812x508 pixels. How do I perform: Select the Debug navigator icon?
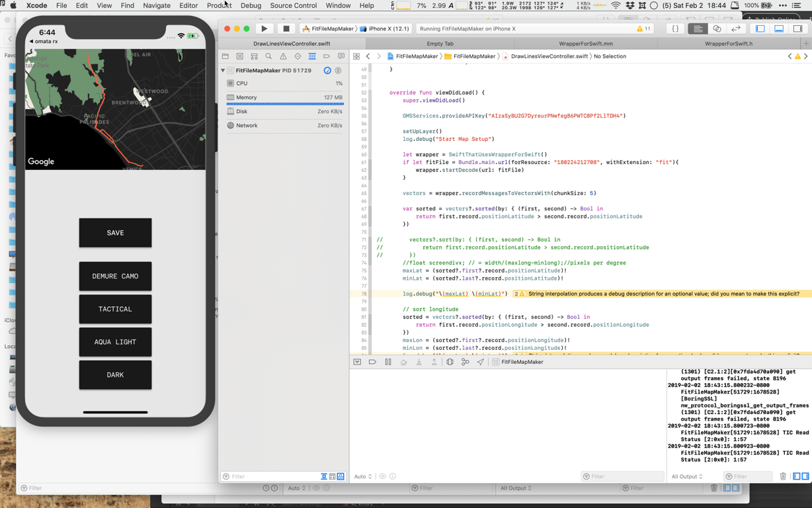pyautogui.click(x=312, y=57)
